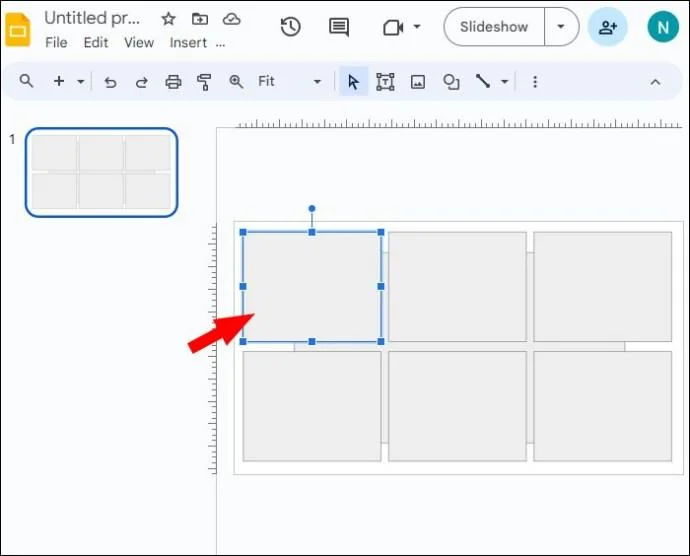Open the Shape tool
Viewport: 690px width, 556px height.
pos(451,82)
